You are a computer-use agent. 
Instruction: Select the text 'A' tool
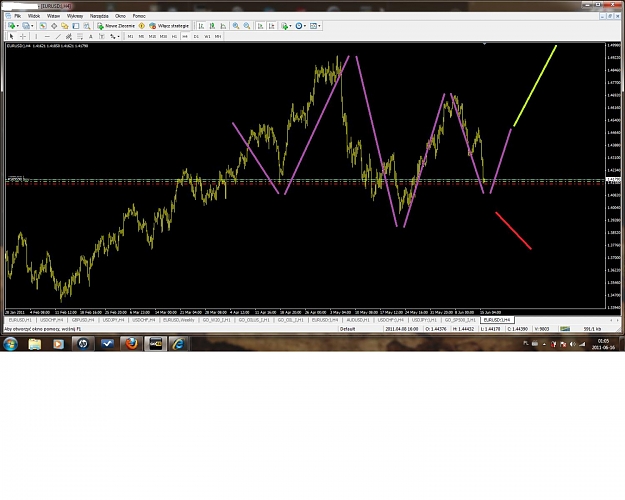[x=91, y=36]
